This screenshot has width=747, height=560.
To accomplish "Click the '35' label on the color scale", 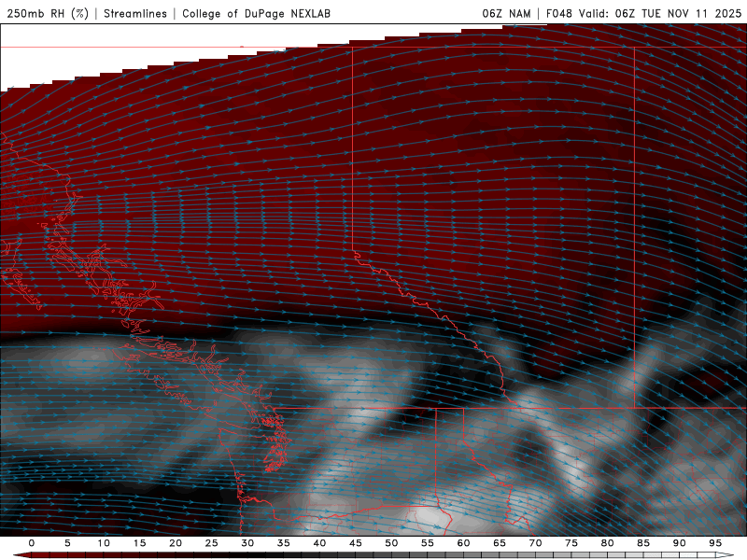I will pos(283,543).
